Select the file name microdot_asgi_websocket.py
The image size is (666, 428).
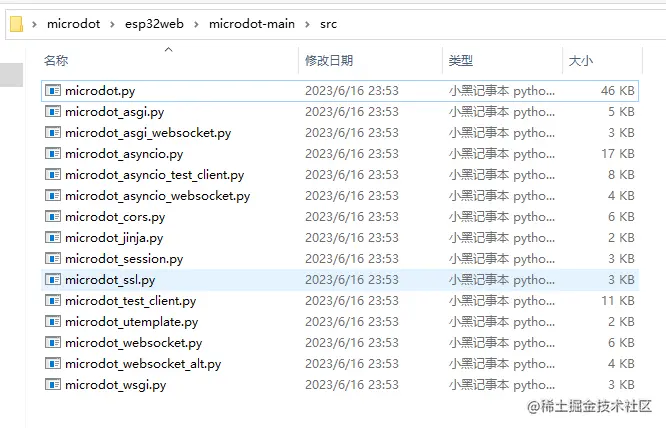(x=148, y=133)
